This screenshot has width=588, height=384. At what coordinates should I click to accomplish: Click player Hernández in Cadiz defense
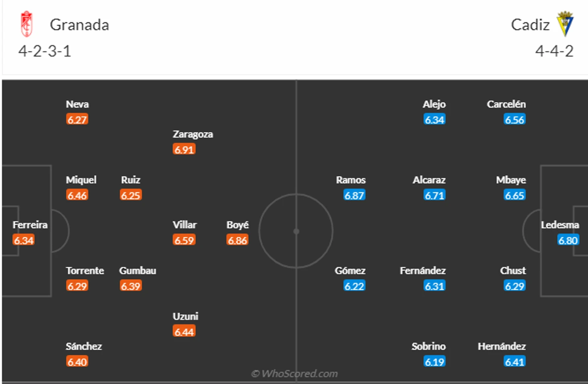[x=502, y=347]
